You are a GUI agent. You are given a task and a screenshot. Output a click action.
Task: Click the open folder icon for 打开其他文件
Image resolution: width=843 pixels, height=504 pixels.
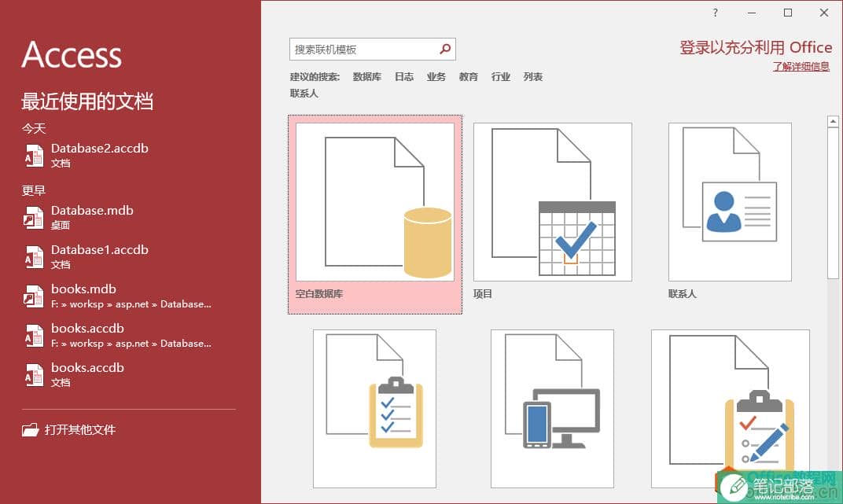point(31,430)
